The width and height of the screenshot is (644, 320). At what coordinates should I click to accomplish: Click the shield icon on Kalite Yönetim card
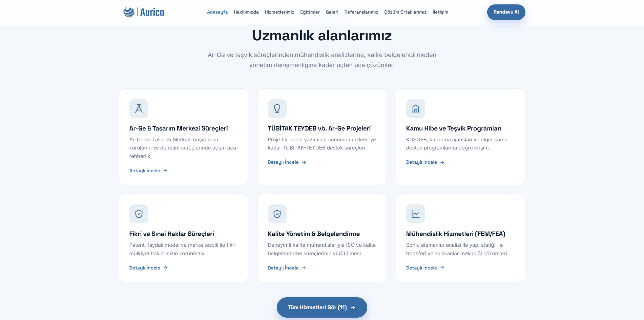click(277, 214)
